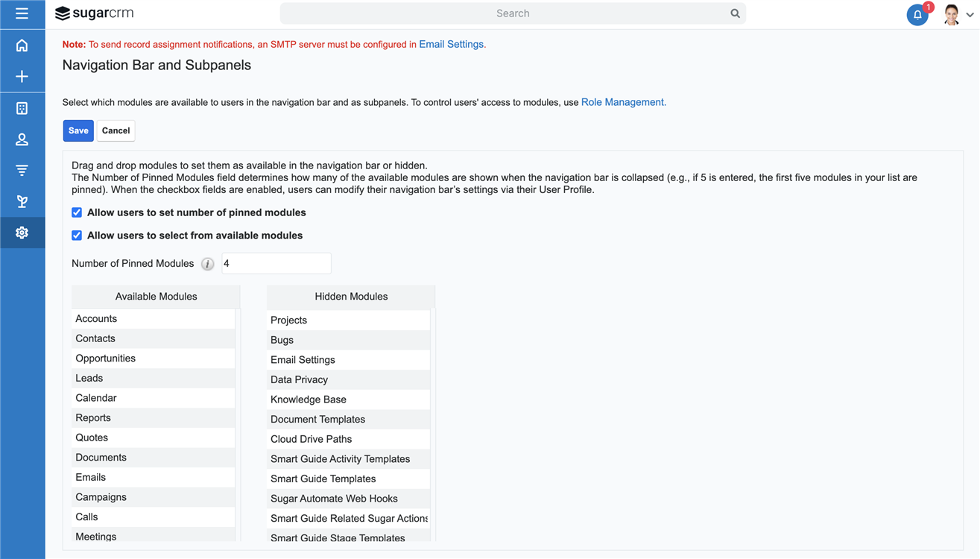Screen dimensions: 980x559
Task: Click the plus quick create icon
Action: pos(22,77)
